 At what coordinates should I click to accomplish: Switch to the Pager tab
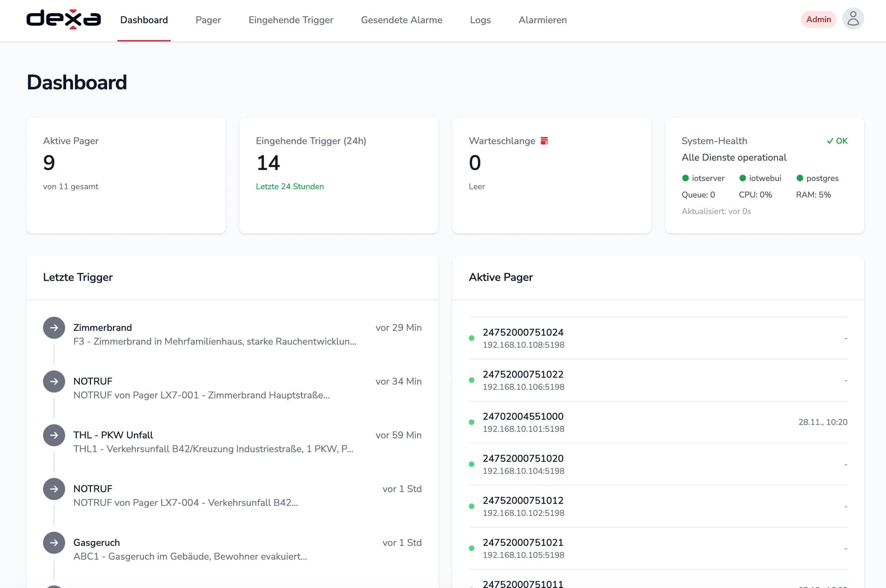pyautogui.click(x=208, y=20)
